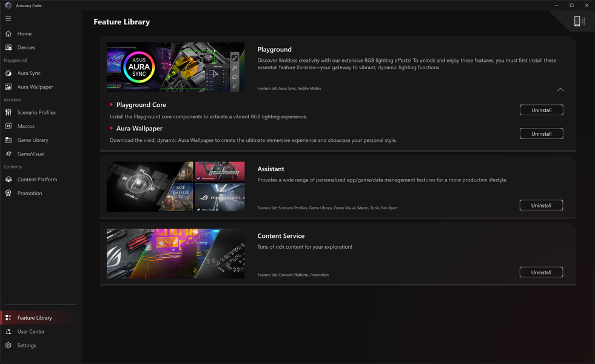This screenshot has height=364, width=595.
Task: Uninstall the Assistant feature
Action: pyautogui.click(x=541, y=205)
